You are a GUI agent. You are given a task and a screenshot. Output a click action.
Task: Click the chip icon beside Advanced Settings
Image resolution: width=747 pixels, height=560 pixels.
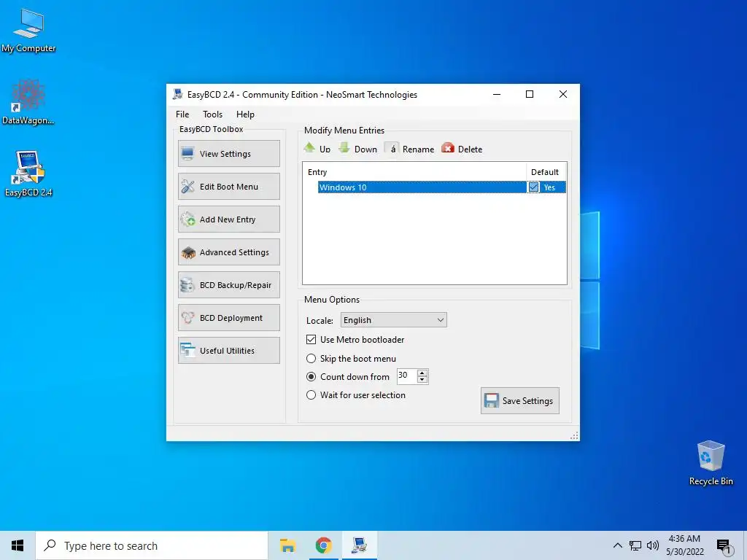point(189,252)
